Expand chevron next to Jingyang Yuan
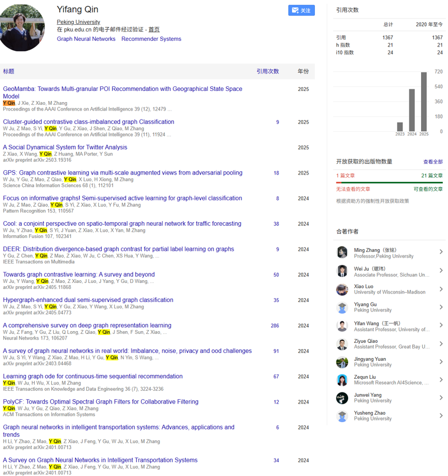The height and width of the screenshot is (476, 448). (x=441, y=362)
